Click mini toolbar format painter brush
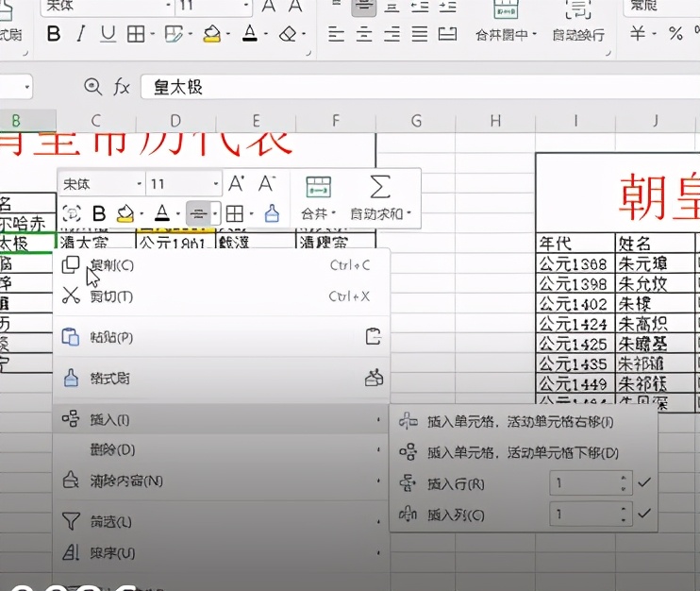Image resolution: width=700 pixels, height=591 pixels. pyautogui.click(x=272, y=213)
